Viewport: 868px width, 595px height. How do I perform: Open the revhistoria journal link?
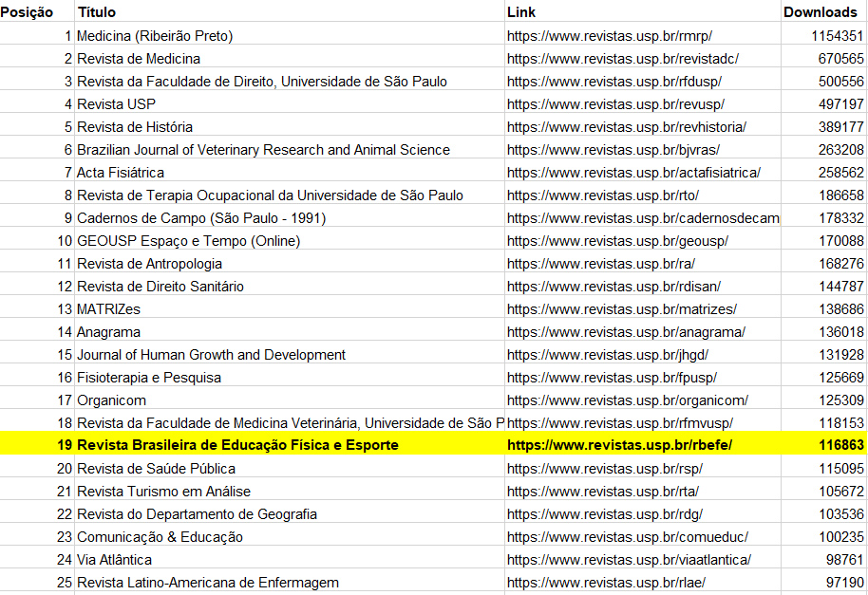(627, 126)
